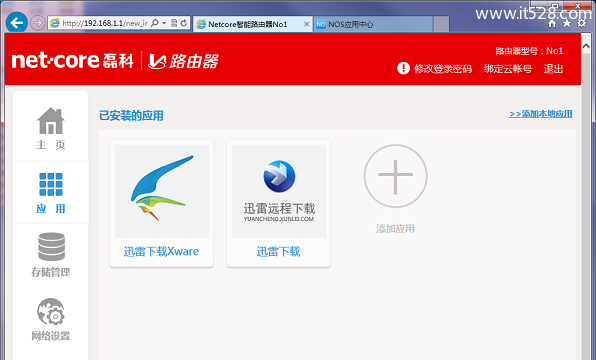Close the Netcore智能路由器No1 tab
596x360 pixels.
click(306, 24)
